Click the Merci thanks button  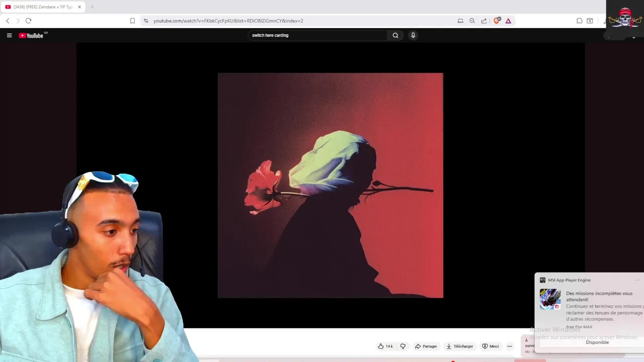tap(491, 346)
